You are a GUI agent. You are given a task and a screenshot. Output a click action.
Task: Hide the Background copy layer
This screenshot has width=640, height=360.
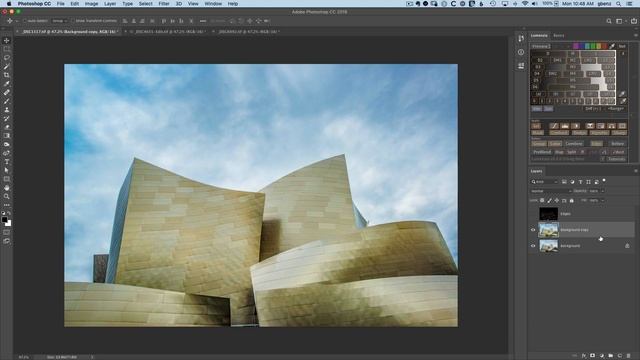[533, 230]
